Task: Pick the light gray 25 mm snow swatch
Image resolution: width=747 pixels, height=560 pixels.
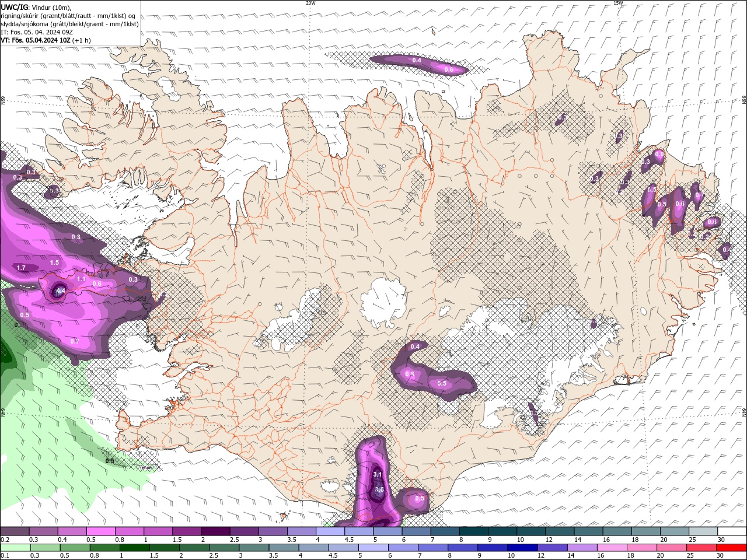Action: coord(703,531)
